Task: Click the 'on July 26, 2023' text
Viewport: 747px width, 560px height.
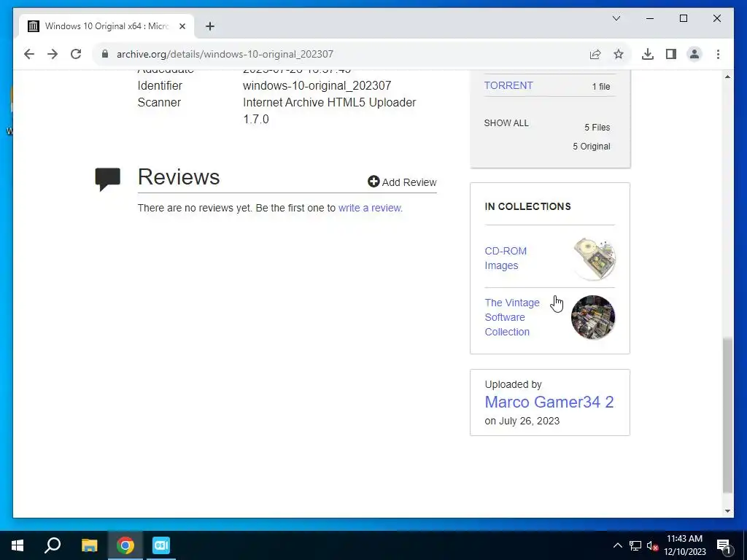Action: click(522, 421)
